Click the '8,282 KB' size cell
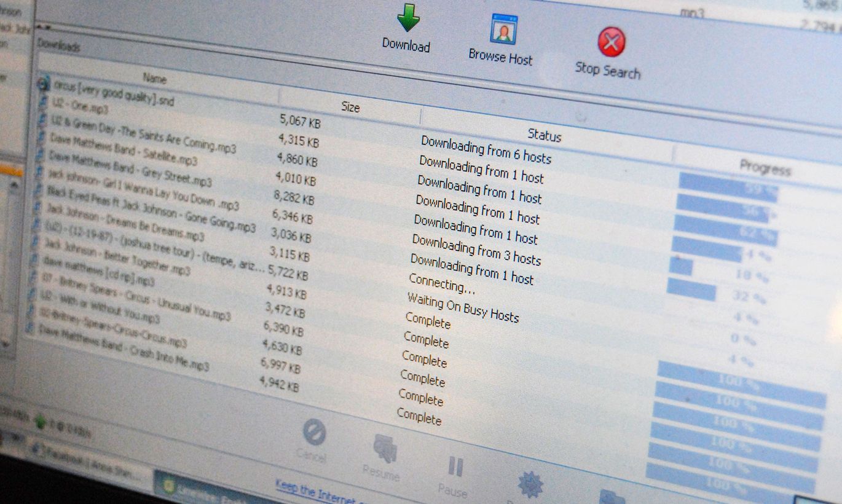The image size is (842, 504). [294, 198]
